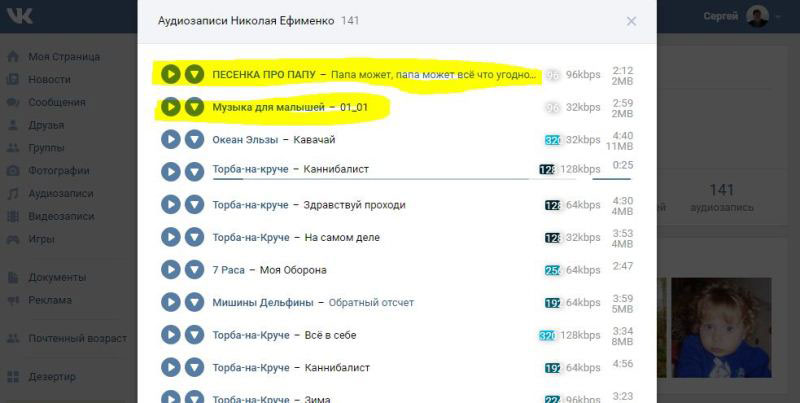Click 96kbps on ПЕСЕНКА ПРО ПАПУ row

click(x=583, y=74)
